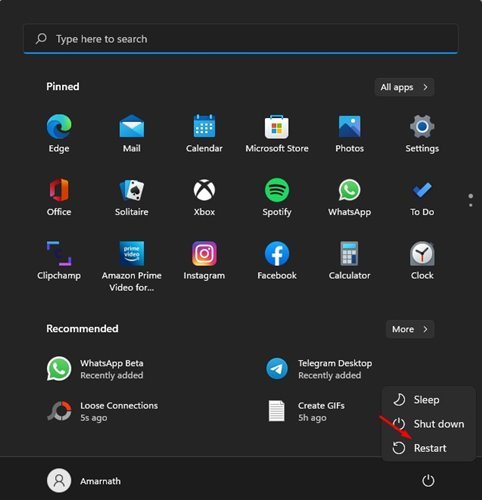This screenshot has height=500, width=482.
Task: Open the Solitaire game
Action: pyautogui.click(x=132, y=197)
